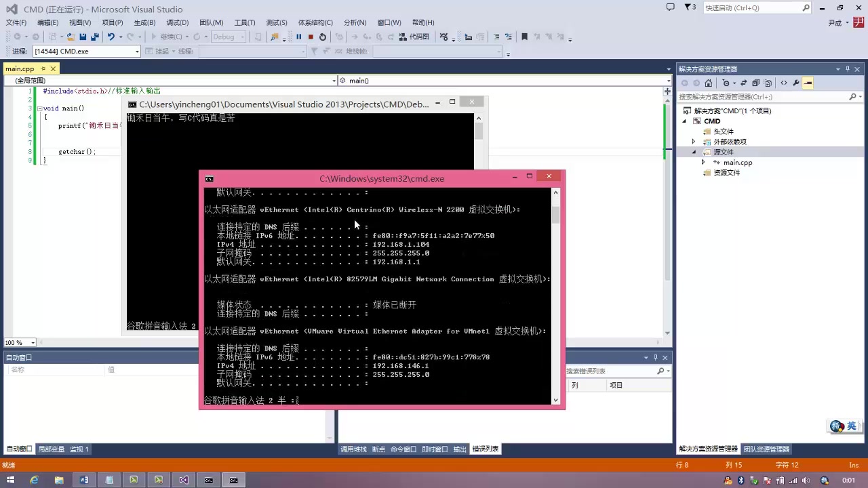Open the Debug configuration dropdown
This screenshot has width=868, height=488.
point(241,37)
